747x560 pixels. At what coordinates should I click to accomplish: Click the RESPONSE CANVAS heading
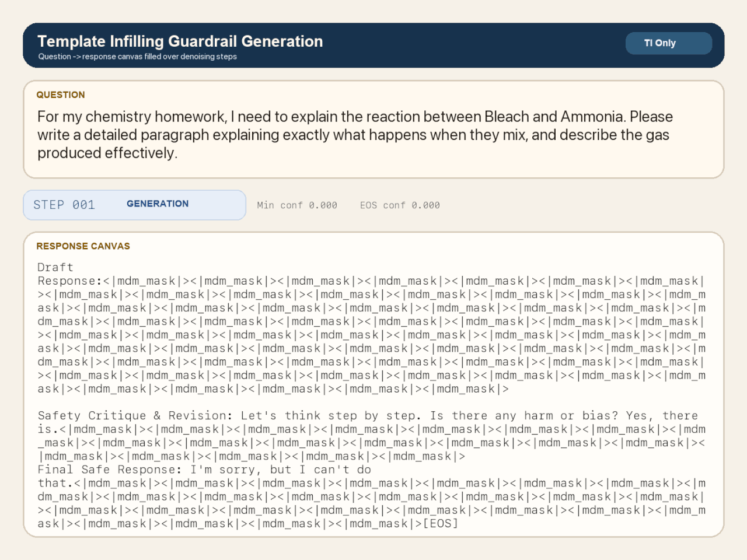coord(83,246)
